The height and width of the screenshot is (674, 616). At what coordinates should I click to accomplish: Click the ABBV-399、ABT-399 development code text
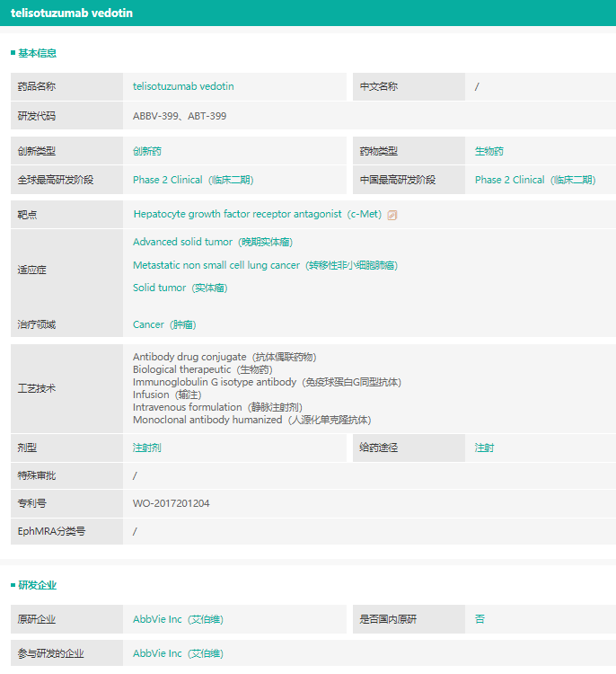(180, 116)
